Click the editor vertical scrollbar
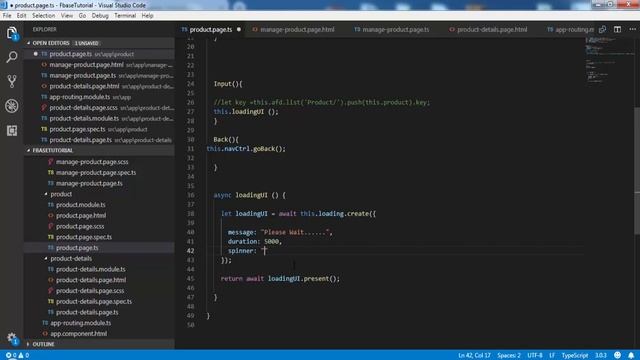 point(637,171)
